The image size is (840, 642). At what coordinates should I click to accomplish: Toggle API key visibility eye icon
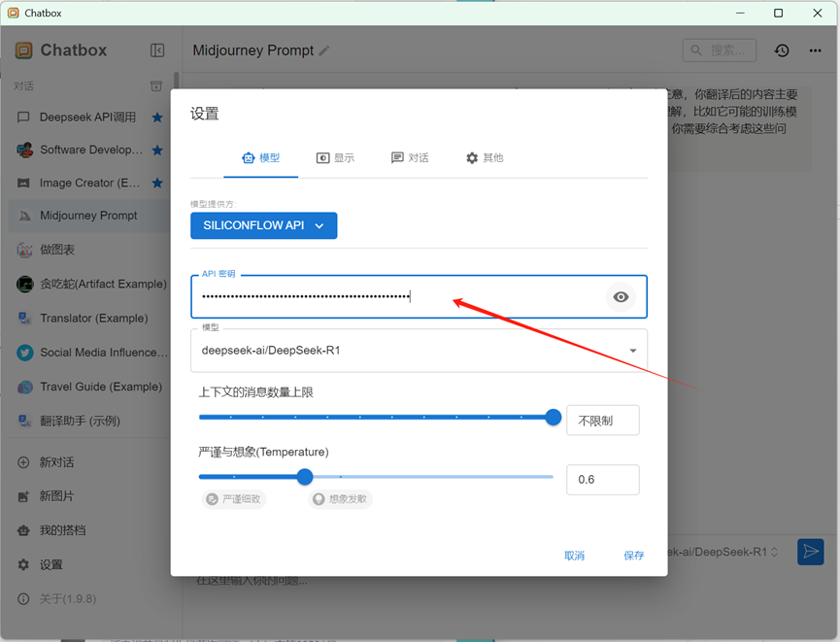621,297
